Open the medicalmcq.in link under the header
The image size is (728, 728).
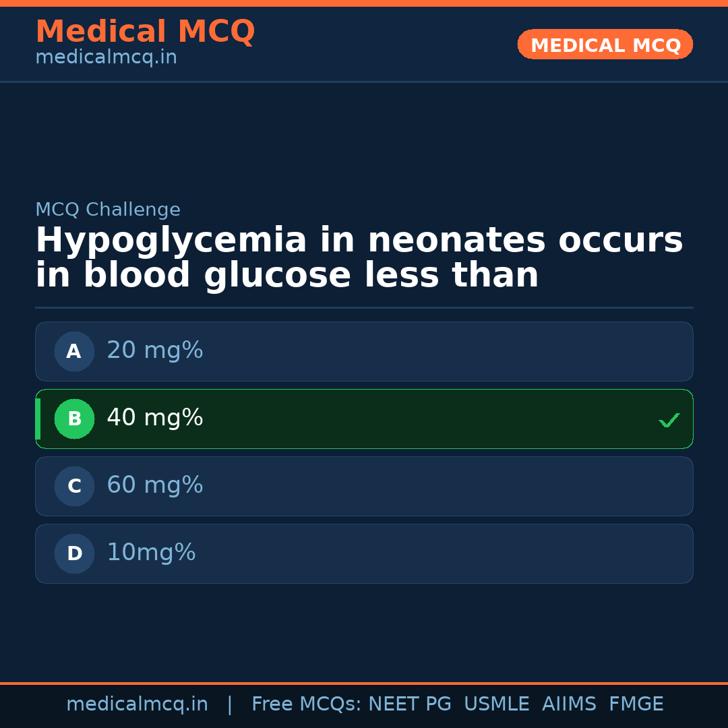pos(106,58)
